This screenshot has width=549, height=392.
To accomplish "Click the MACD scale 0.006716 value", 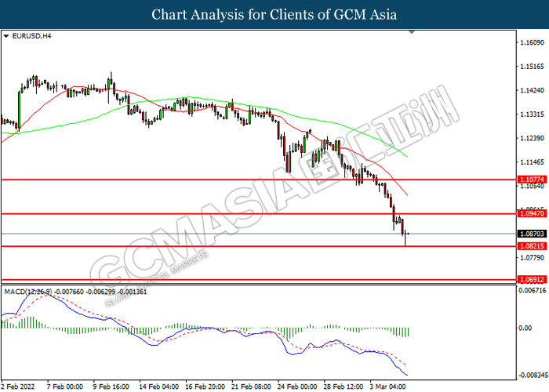I will (533, 290).
